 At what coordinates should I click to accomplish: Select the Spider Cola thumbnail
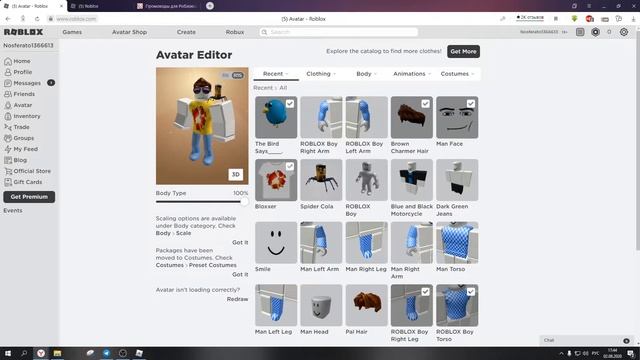point(321,180)
